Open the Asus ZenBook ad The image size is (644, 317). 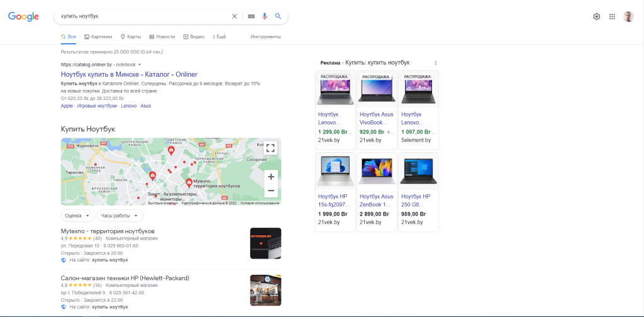pos(377,192)
